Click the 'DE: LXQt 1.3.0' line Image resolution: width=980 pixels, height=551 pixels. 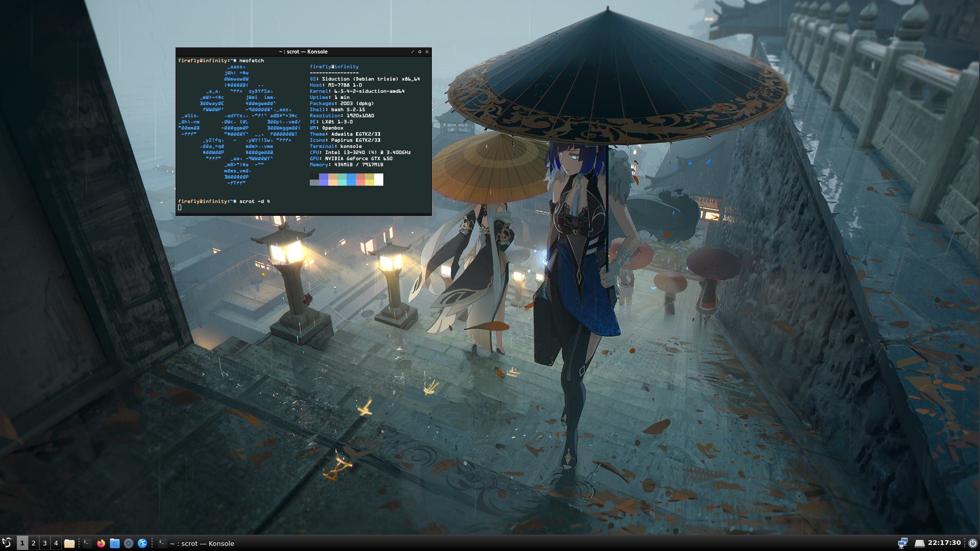331,122
